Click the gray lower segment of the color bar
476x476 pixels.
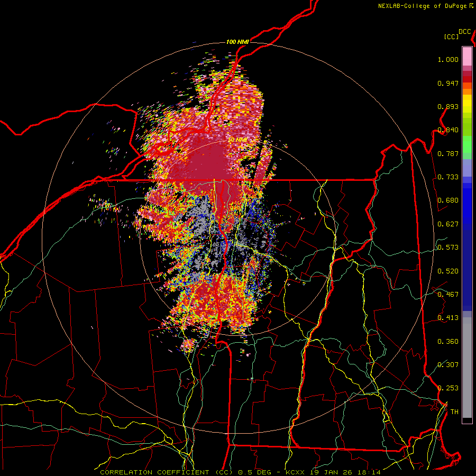(x=467, y=368)
